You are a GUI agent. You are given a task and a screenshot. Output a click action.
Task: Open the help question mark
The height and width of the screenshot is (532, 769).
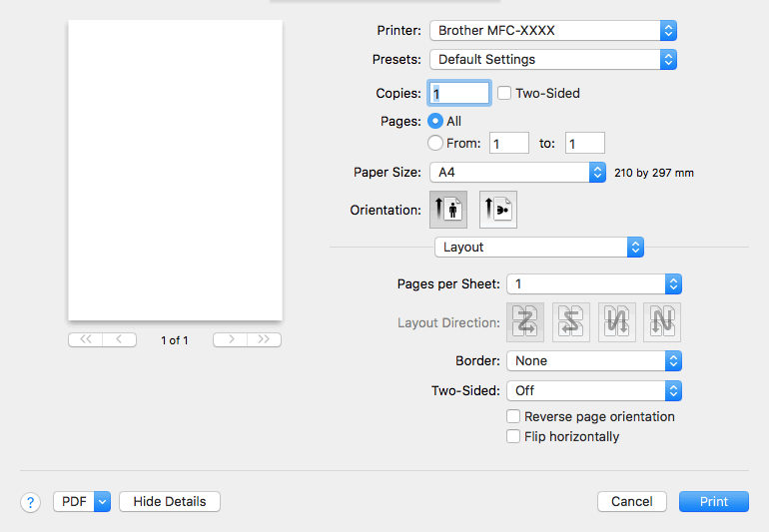(30, 502)
